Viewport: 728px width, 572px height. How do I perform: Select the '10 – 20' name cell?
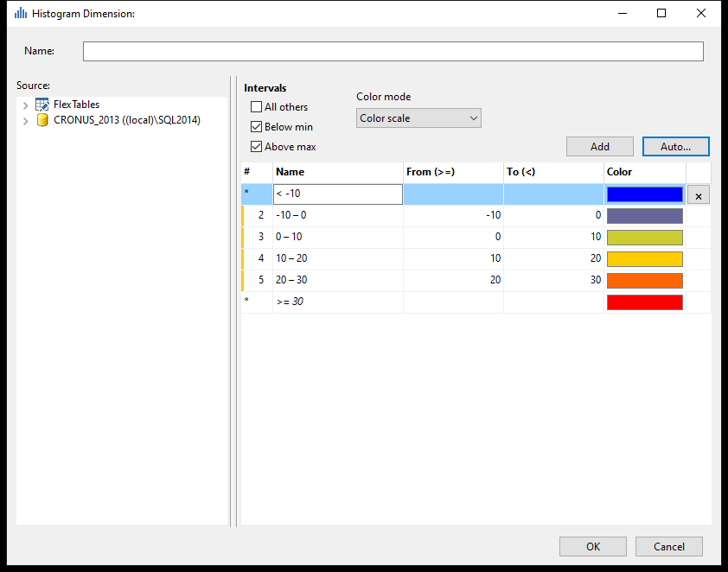click(x=337, y=258)
